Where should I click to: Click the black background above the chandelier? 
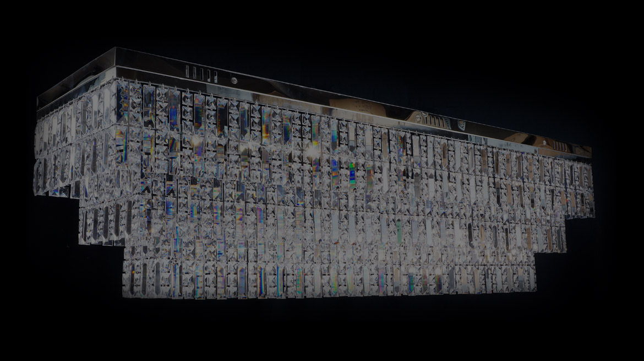[330, 28]
